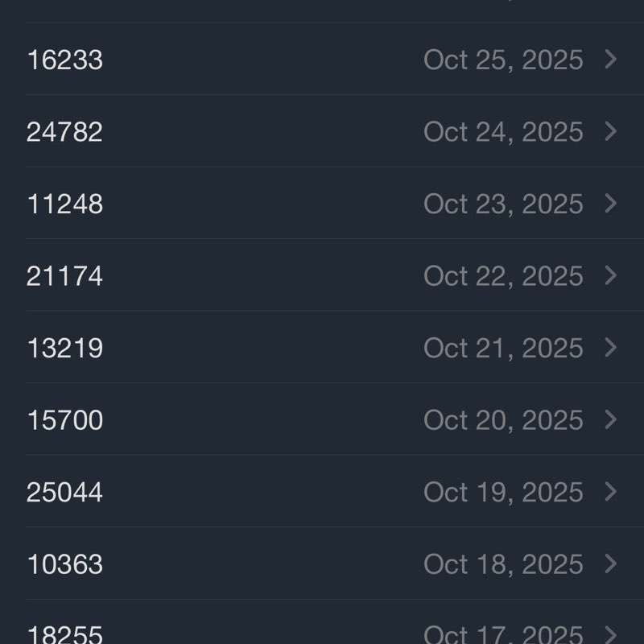644x644 pixels.
Task: Click the 25044 record
Action: pyautogui.click(x=64, y=493)
